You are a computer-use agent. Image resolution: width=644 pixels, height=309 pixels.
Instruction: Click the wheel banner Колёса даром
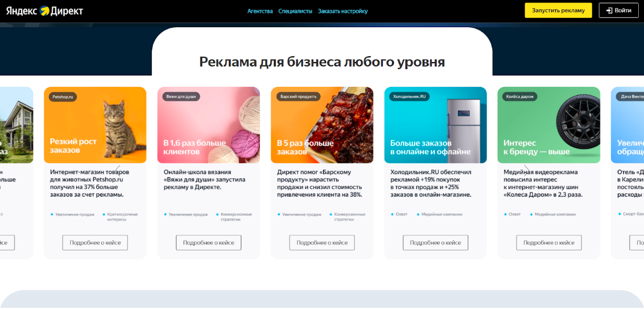[548, 125]
